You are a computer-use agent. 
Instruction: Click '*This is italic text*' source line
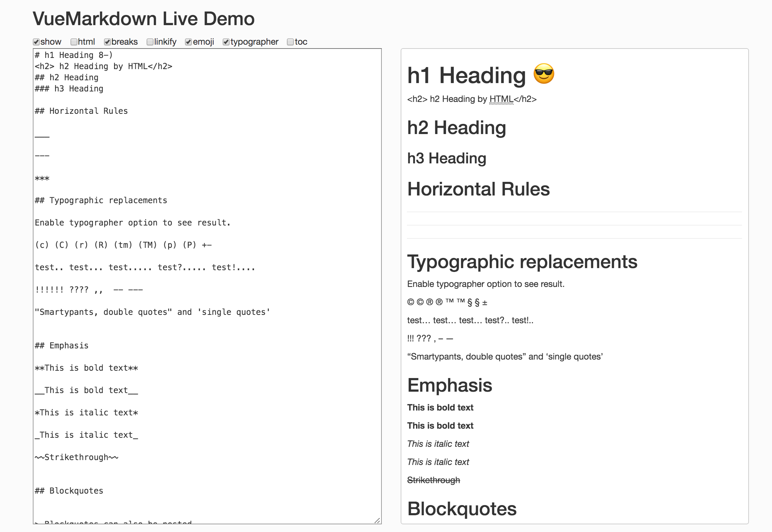pyautogui.click(x=86, y=413)
